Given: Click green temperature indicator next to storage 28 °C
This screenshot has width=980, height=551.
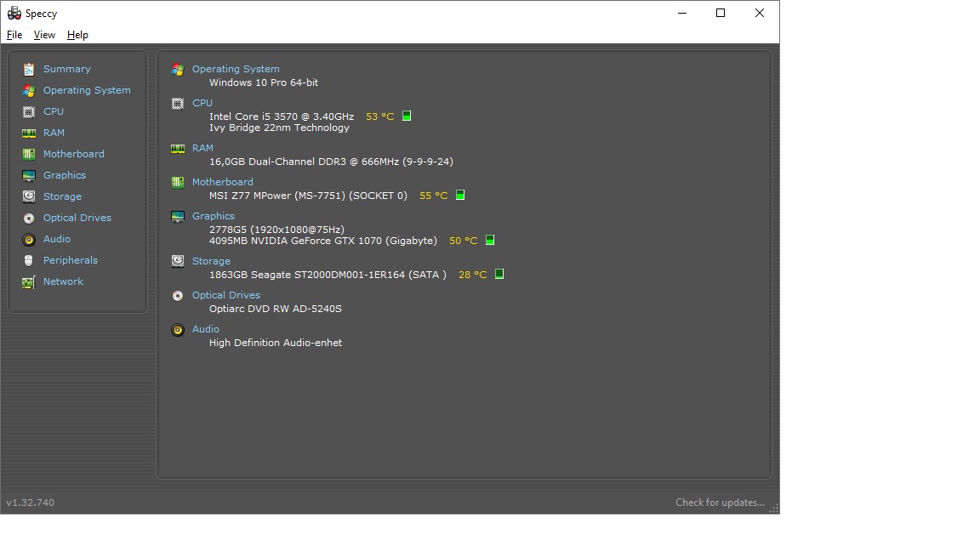Looking at the screenshot, I should tap(499, 274).
